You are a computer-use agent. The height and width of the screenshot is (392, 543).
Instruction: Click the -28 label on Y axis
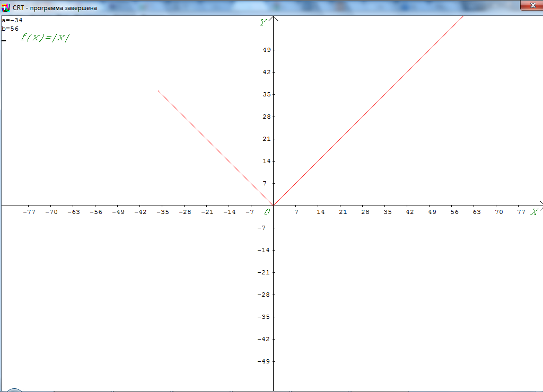click(264, 295)
